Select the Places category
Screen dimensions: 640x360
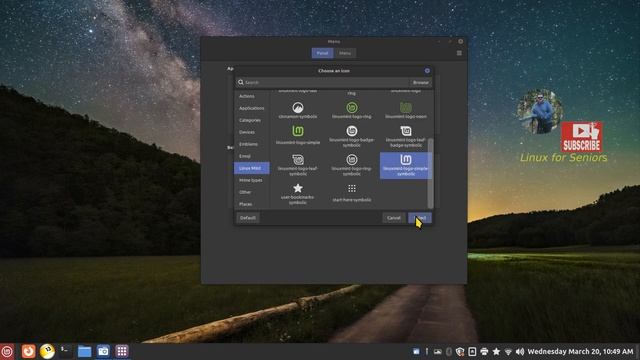(251, 204)
